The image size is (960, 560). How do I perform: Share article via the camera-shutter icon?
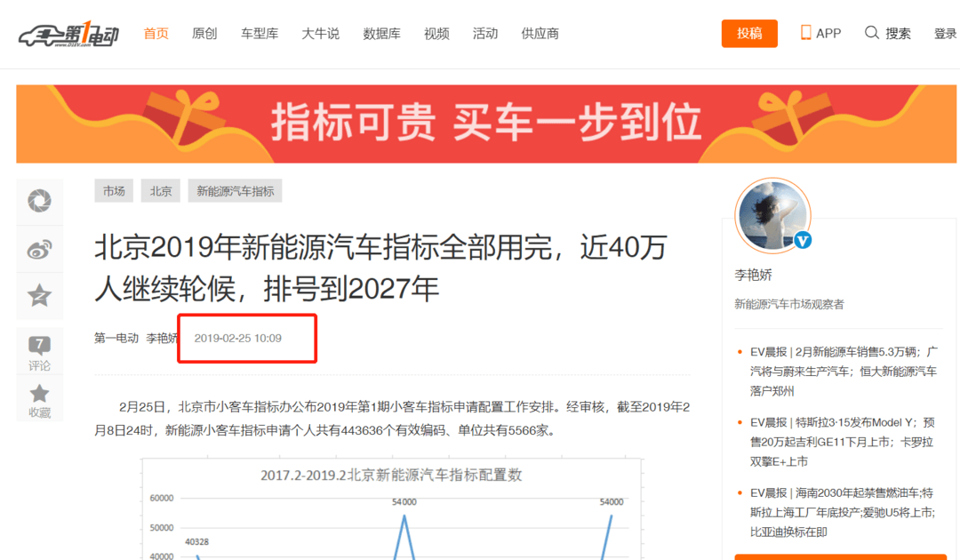coord(39,201)
